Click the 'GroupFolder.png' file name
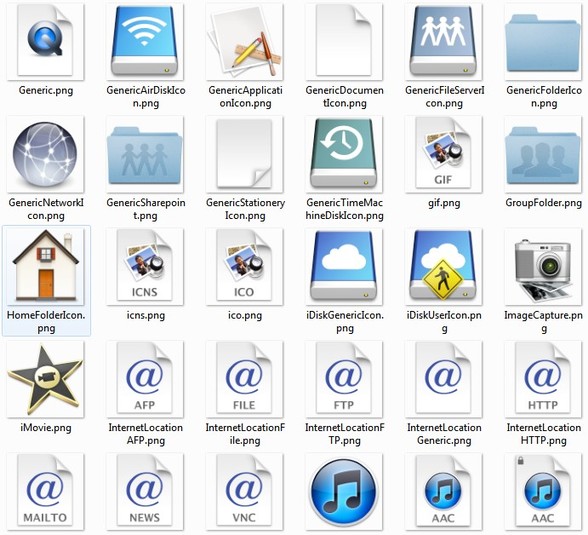The height and width of the screenshot is (535, 588). pyautogui.click(x=544, y=203)
